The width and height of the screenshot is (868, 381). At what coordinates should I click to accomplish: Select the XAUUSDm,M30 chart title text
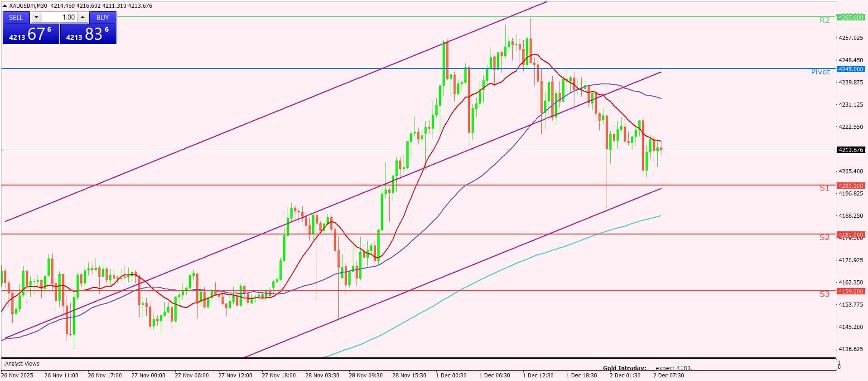pyautogui.click(x=28, y=6)
